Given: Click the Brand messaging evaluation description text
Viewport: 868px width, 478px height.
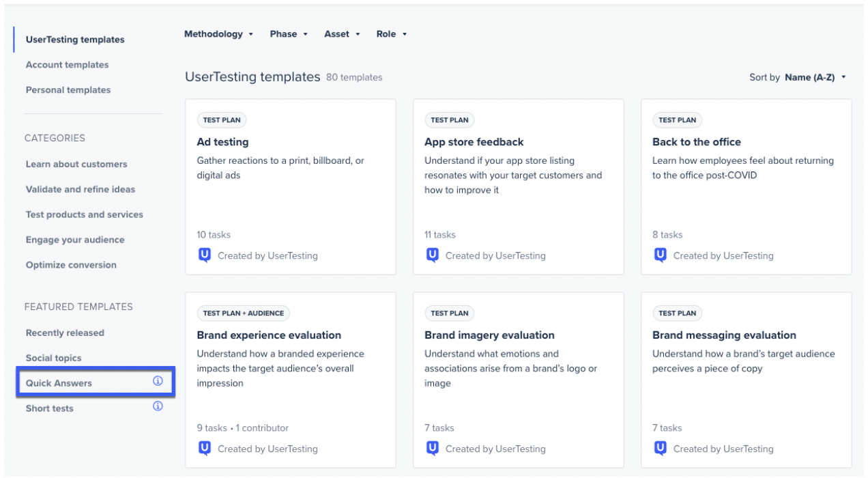Looking at the screenshot, I should click(743, 361).
